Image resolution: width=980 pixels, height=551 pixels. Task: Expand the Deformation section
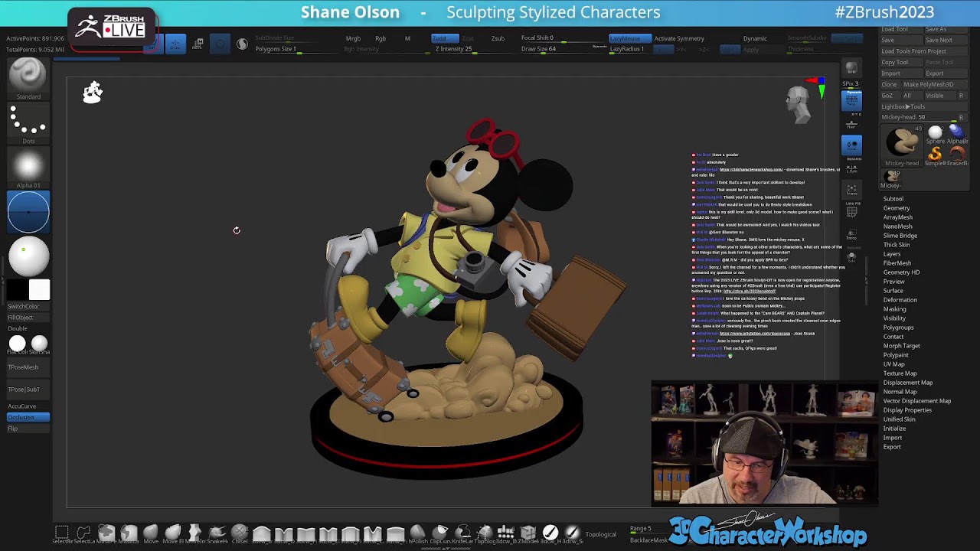[900, 300]
